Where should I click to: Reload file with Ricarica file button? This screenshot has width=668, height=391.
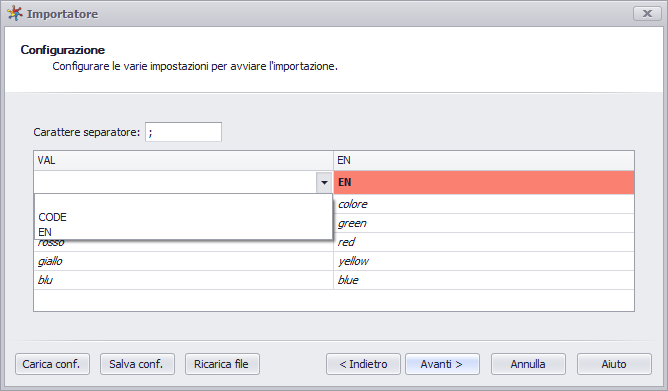pos(222,364)
